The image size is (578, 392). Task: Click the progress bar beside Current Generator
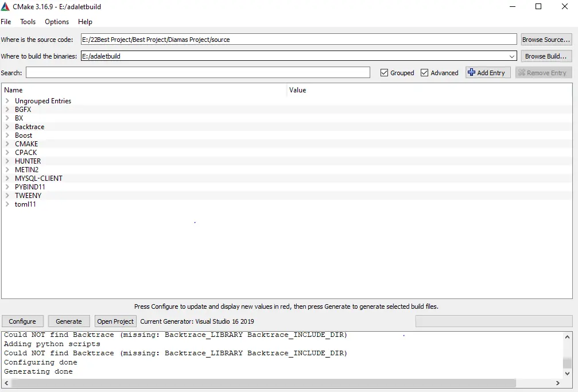tap(494, 321)
